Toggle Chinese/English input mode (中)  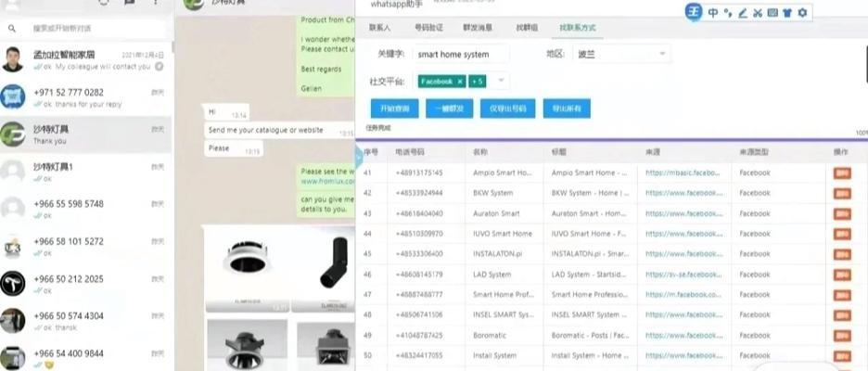713,13
